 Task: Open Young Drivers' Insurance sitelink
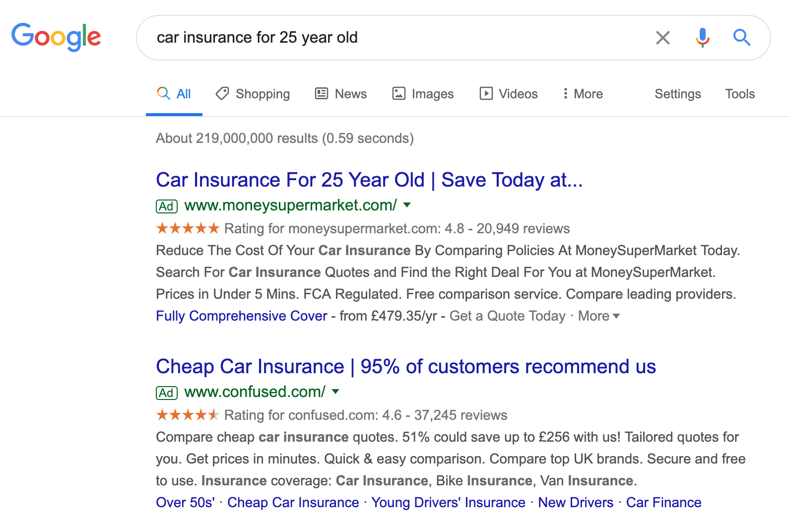(448, 503)
